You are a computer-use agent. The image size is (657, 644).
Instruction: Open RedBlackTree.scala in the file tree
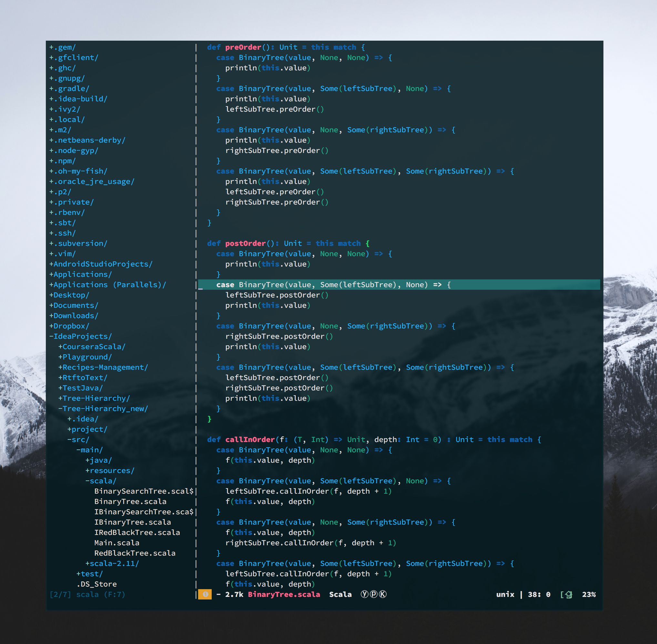pyautogui.click(x=135, y=553)
